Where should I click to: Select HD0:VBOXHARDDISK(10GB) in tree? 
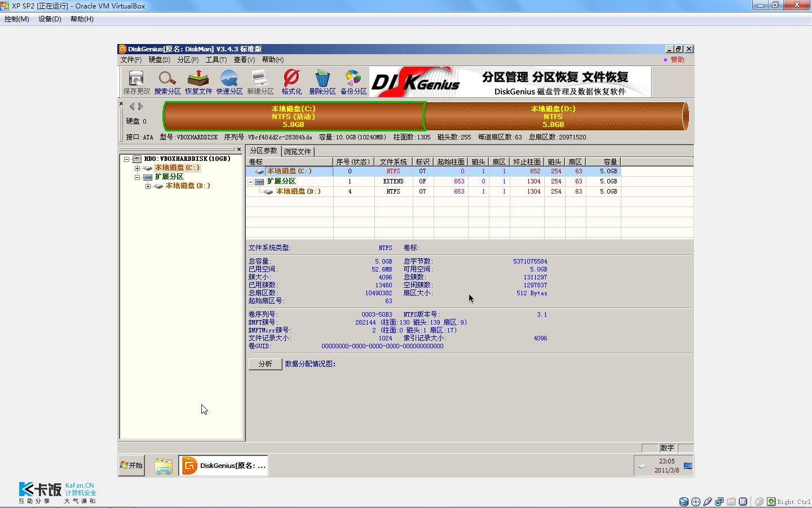(187, 159)
